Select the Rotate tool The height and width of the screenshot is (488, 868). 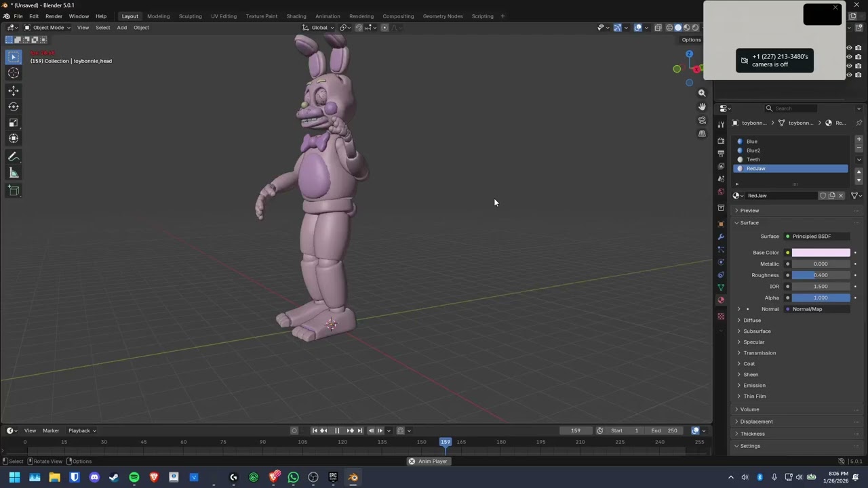(x=14, y=106)
